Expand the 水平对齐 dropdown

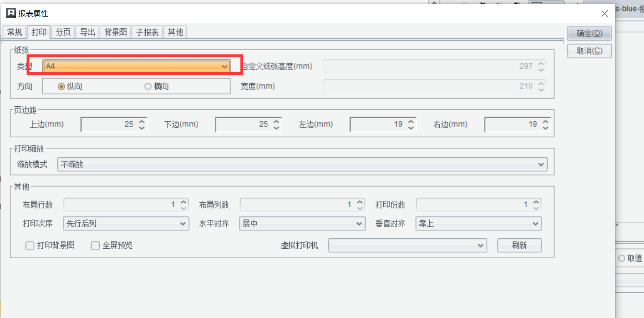[302, 224]
